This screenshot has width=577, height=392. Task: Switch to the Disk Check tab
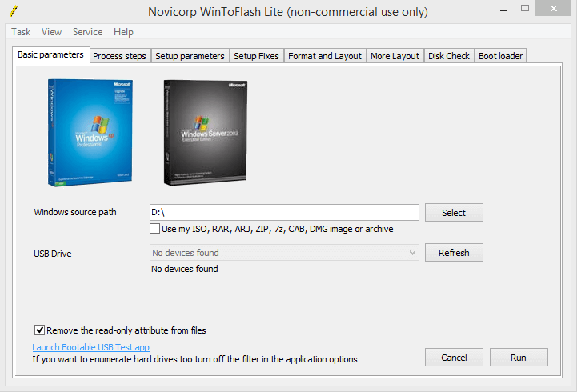[x=449, y=56]
